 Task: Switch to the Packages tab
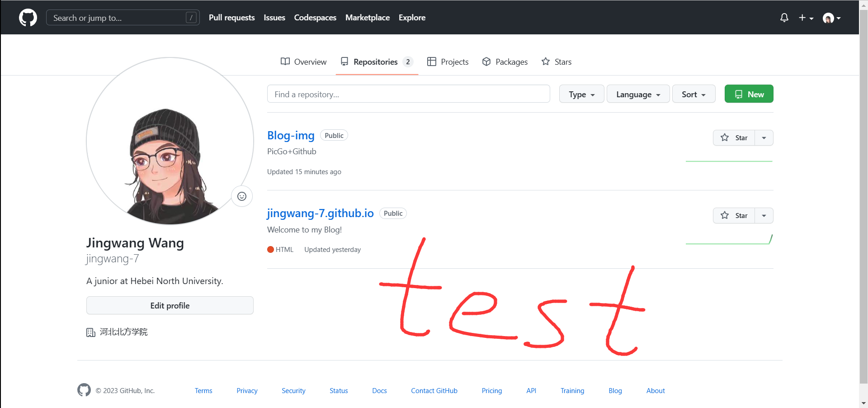[x=505, y=62]
